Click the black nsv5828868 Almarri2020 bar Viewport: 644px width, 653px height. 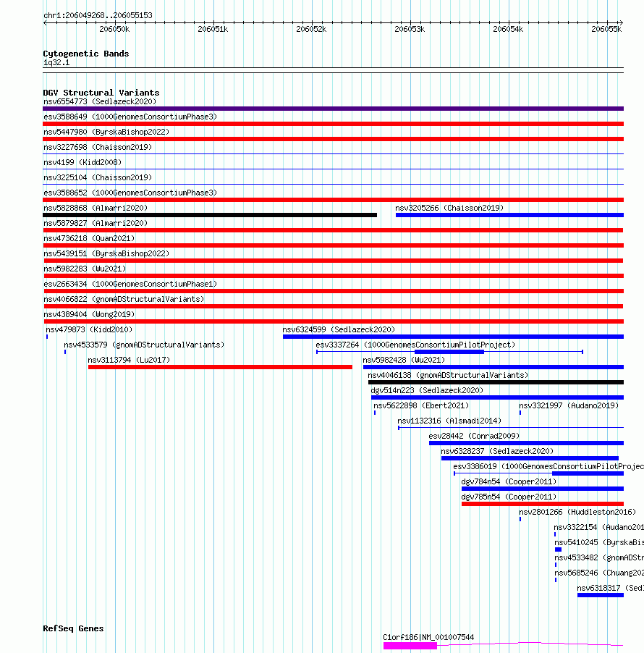click(x=210, y=215)
